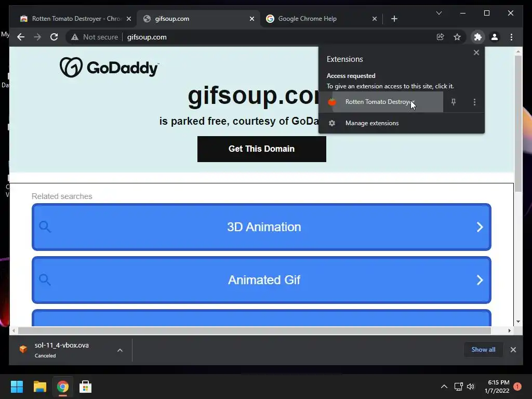
Task: Click the Get This Domain button
Action: coord(262,149)
